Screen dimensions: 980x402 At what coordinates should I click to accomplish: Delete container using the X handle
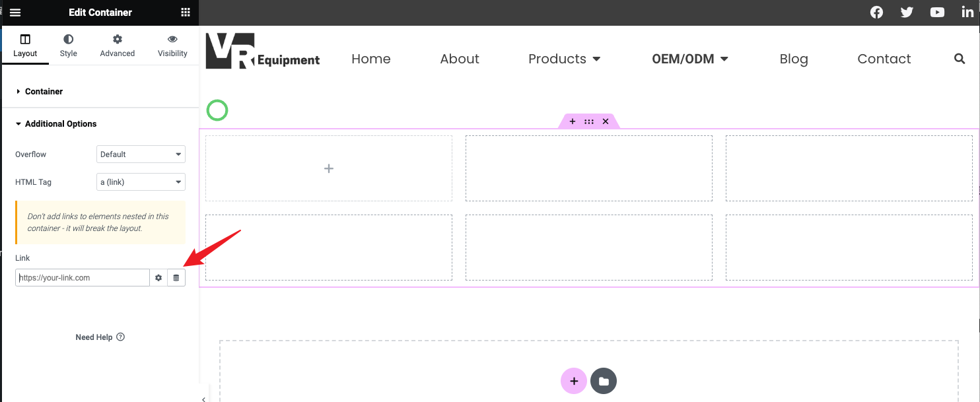(606, 121)
